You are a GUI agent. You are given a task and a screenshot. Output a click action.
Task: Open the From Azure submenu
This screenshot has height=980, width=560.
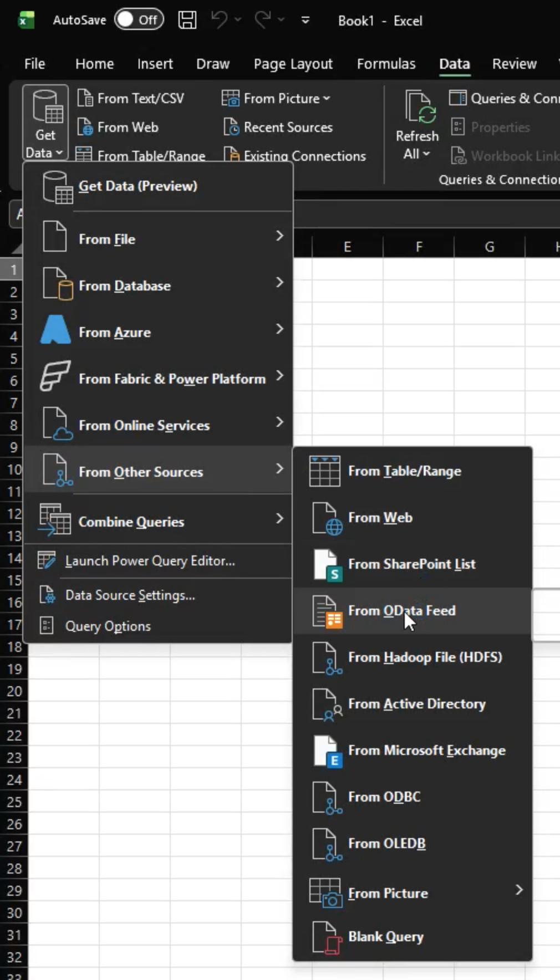point(158,332)
